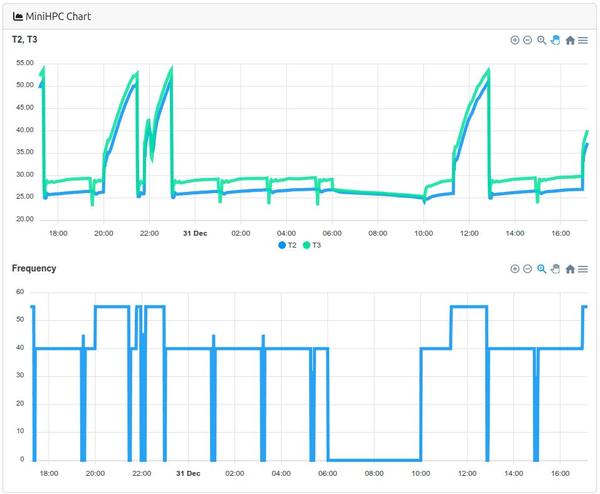Click the 31 Dec label on Frequency axis
Viewport: 600px width, 494px height.
[188, 473]
